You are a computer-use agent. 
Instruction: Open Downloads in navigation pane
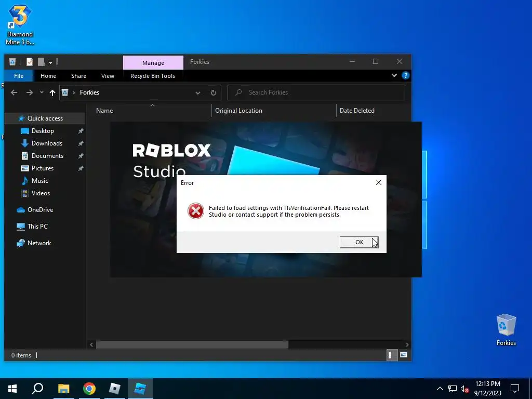point(47,143)
